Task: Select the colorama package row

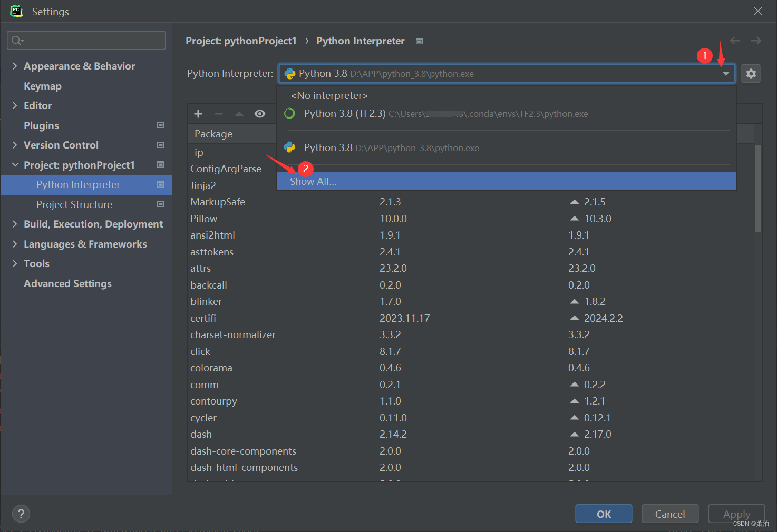Action: (471, 368)
